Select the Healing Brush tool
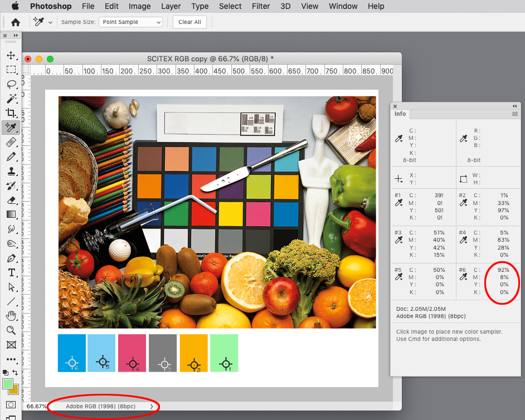 [11, 142]
